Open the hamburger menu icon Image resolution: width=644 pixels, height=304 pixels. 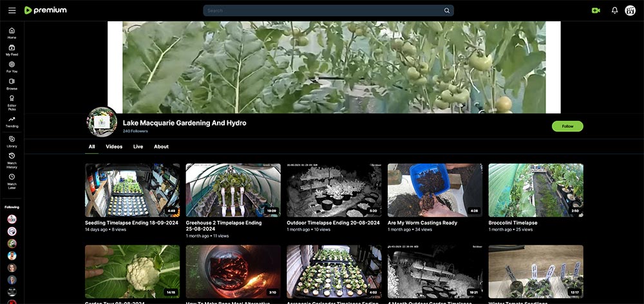(x=12, y=10)
